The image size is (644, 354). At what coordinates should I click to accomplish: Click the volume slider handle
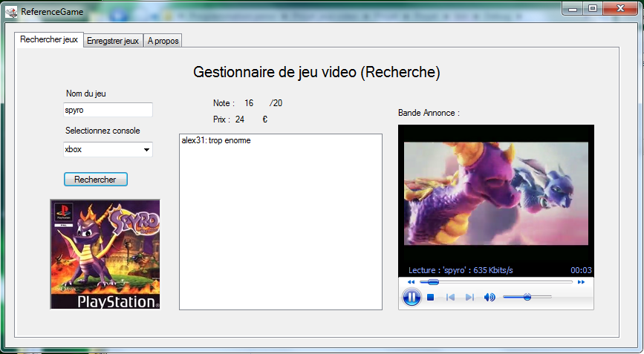[527, 297]
